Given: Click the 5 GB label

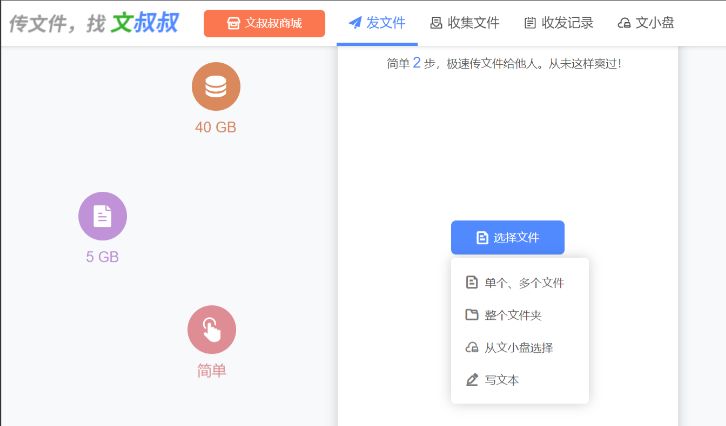Looking at the screenshot, I should (x=102, y=257).
